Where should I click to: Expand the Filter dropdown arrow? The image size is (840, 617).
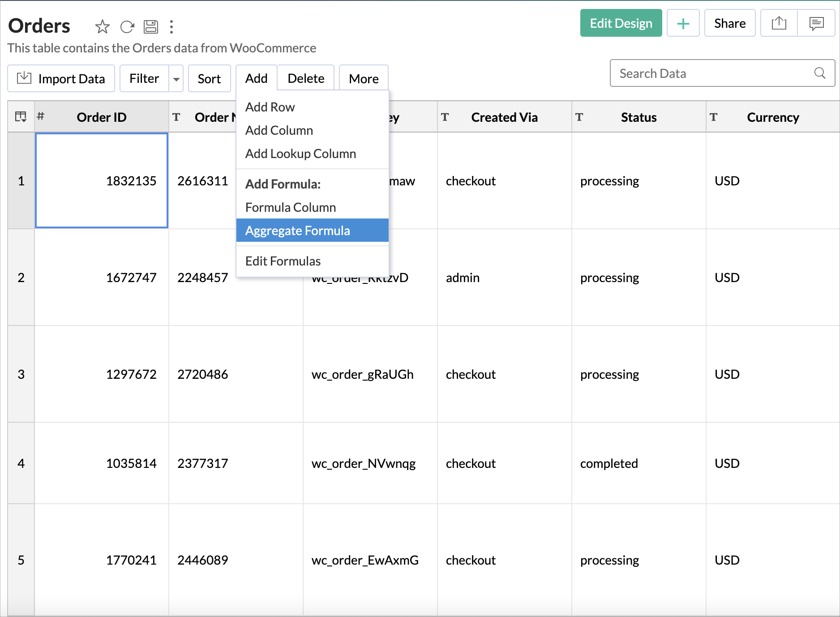point(176,78)
